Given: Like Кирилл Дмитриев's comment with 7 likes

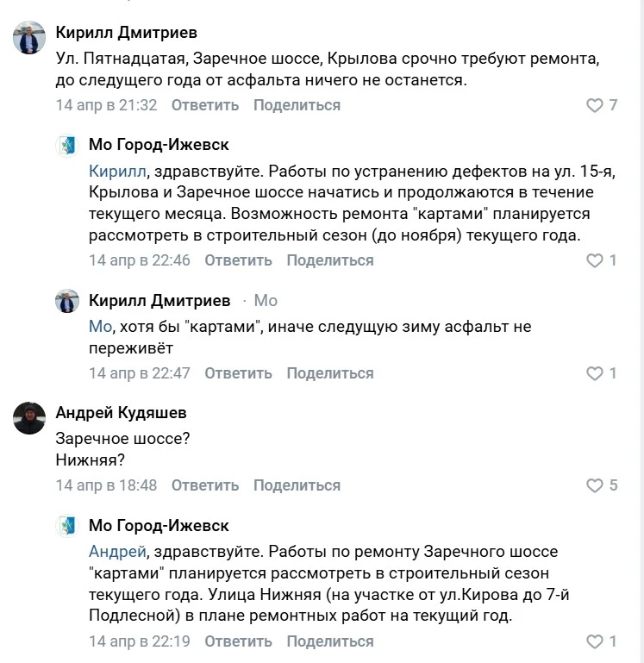Looking at the screenshot, I should point(594,105).
